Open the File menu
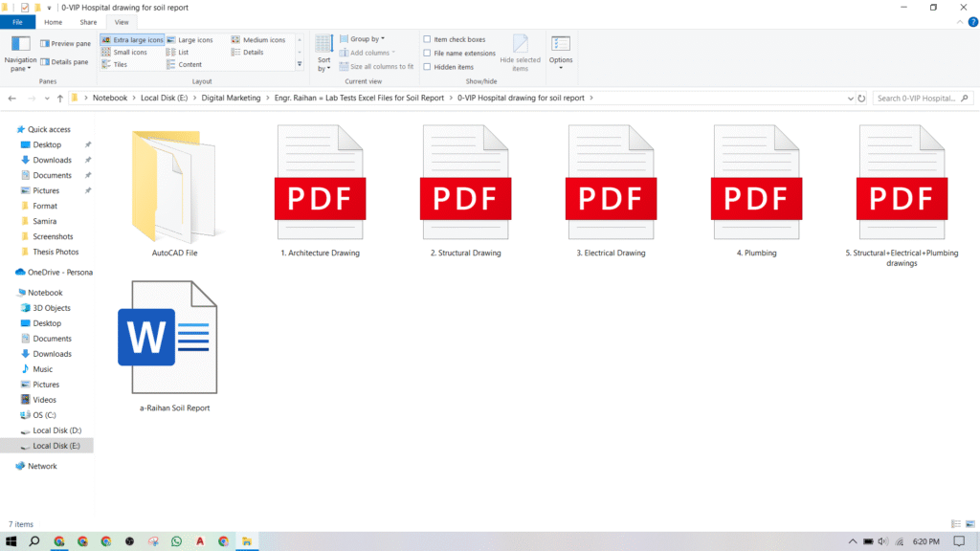This screenshot has width=980, height=551. 17,21
